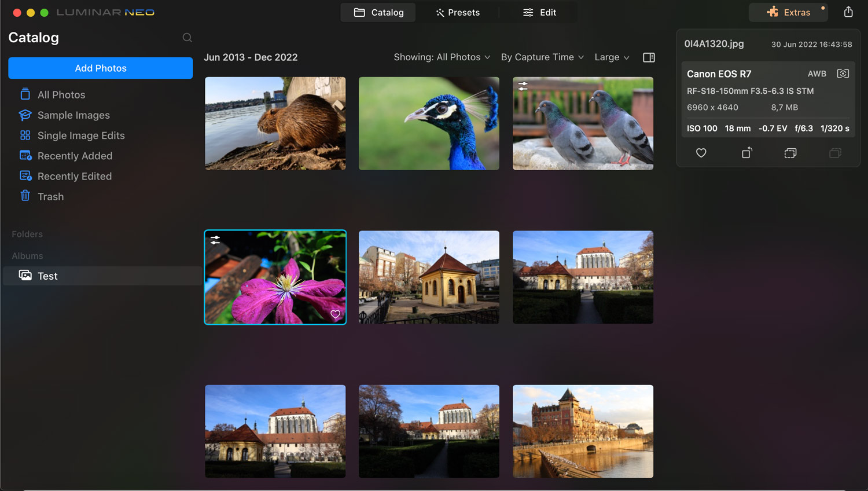Open Trash in the sidebar
The height and width of the screenshot is (491, 868).
(x=50, y=197)
